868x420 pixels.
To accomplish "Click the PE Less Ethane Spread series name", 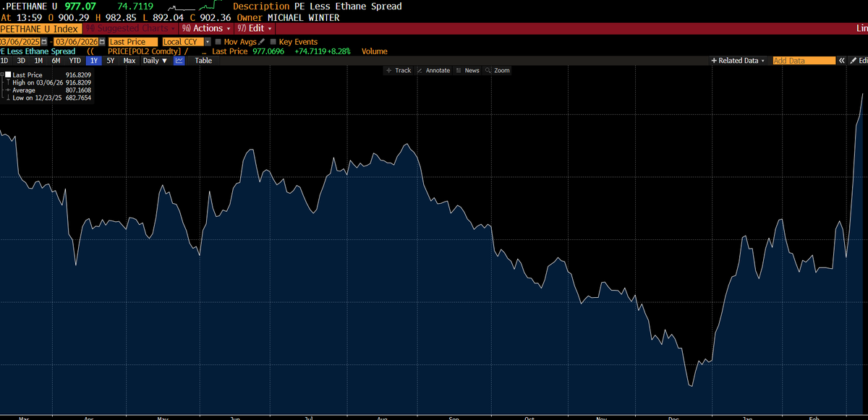I will [38, 51].
